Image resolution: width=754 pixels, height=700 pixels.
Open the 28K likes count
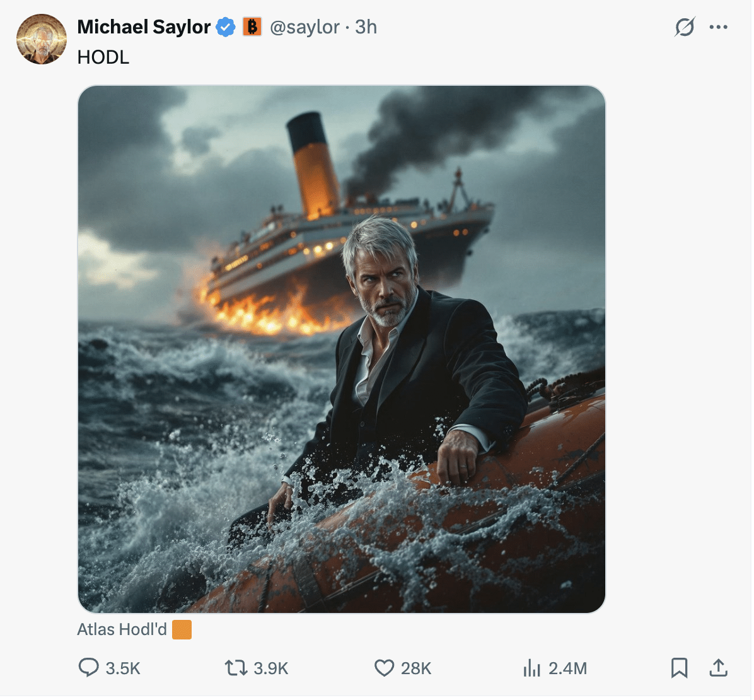[417, 668]
